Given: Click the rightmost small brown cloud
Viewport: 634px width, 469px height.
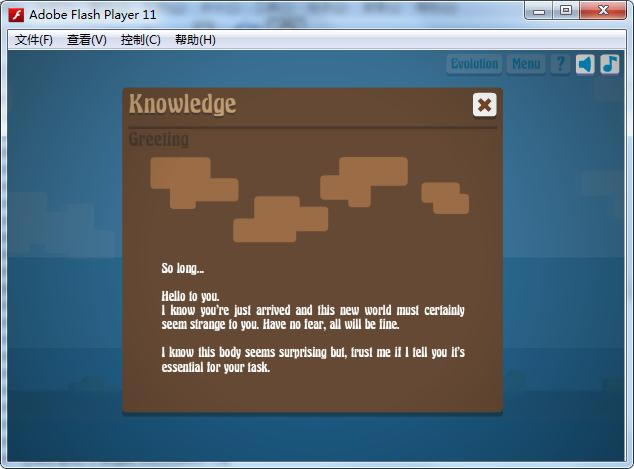Looking at the screenshot, I should click(445, 197).
